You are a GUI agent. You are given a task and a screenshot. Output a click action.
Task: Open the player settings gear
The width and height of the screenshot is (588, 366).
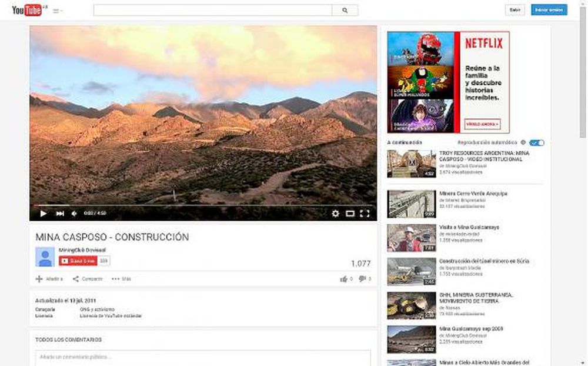point(335,214)
